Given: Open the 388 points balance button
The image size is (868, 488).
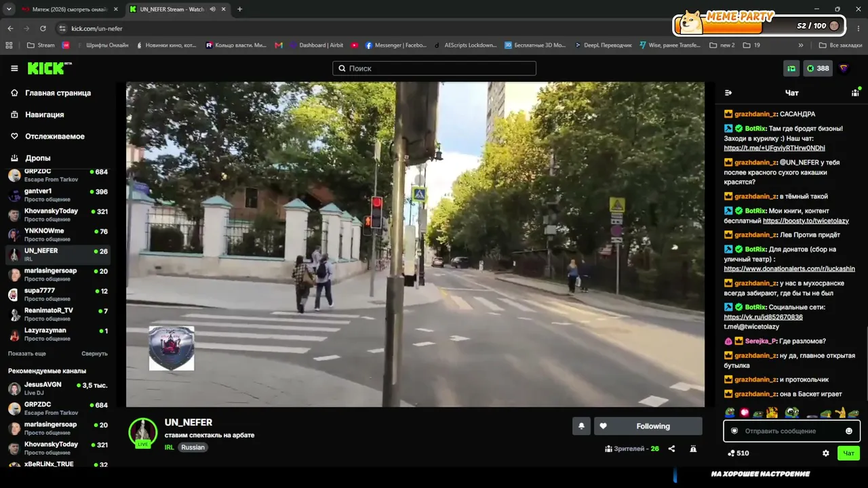Looking at the screenshot, I should (818, 68).
